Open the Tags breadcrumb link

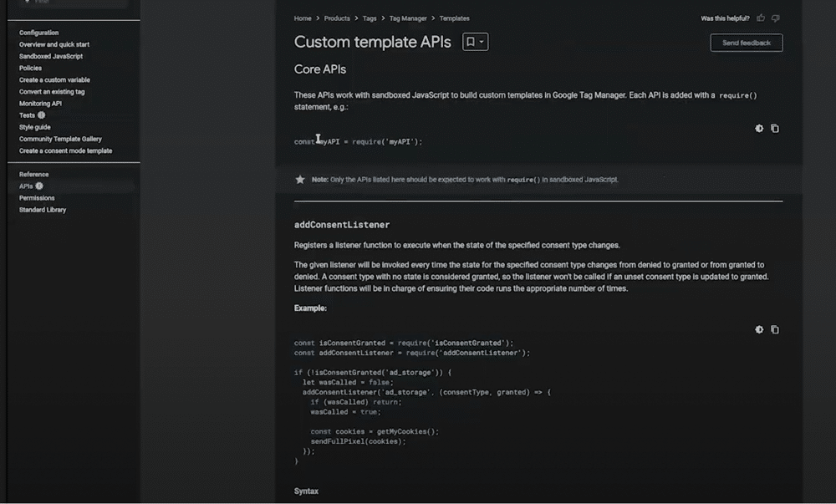(x=370, y=18)
